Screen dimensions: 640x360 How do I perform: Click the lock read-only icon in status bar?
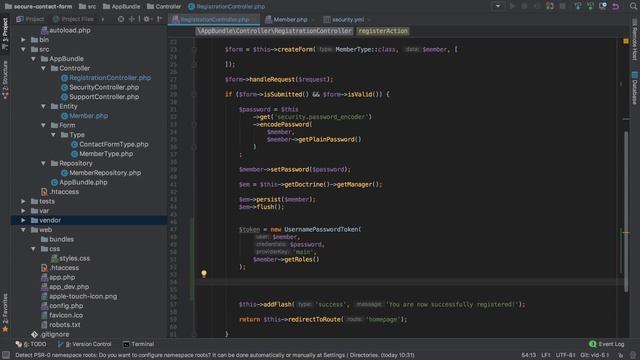[x=620, y=355]
